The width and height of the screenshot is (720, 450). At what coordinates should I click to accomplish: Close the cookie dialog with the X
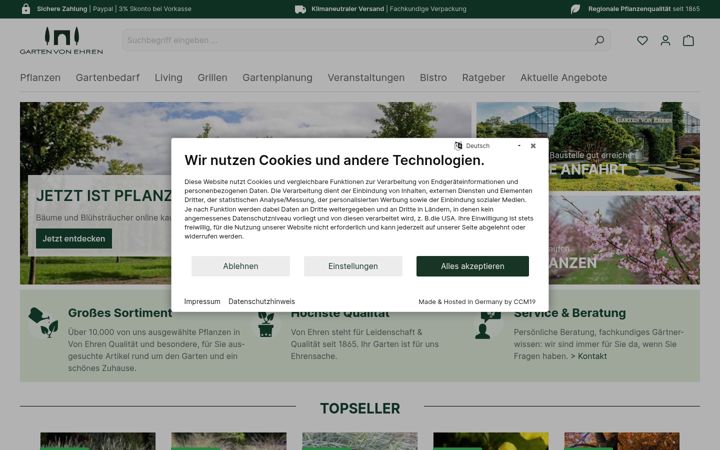(x=533, y=146)
